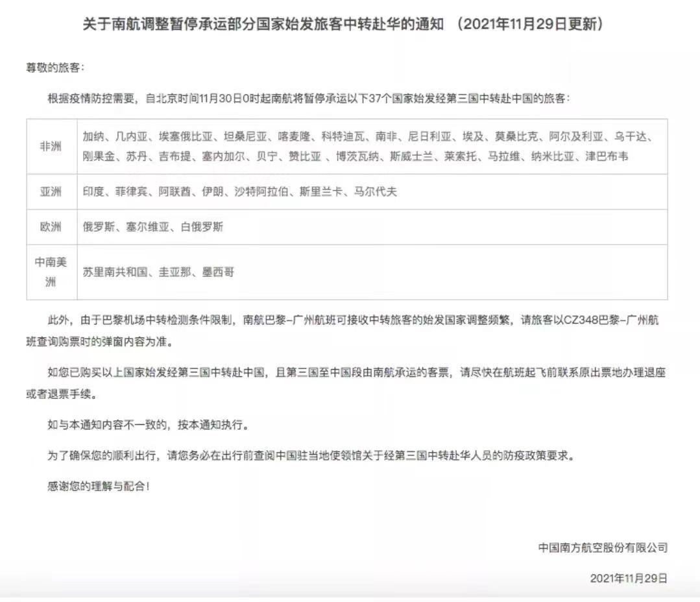Click the country name 印度
The image size is (700, 602).
[93, 192]
